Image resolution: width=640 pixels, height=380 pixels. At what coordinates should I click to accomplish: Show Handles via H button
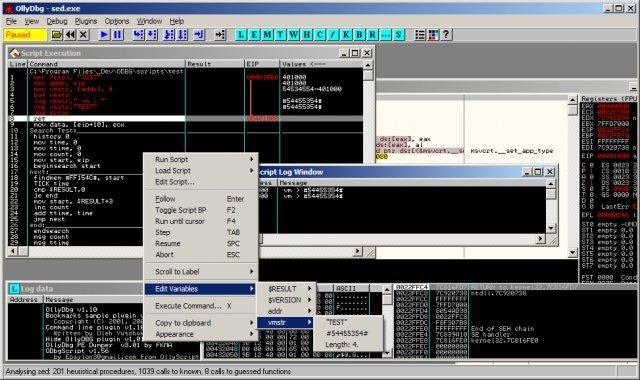click(307, 35)
